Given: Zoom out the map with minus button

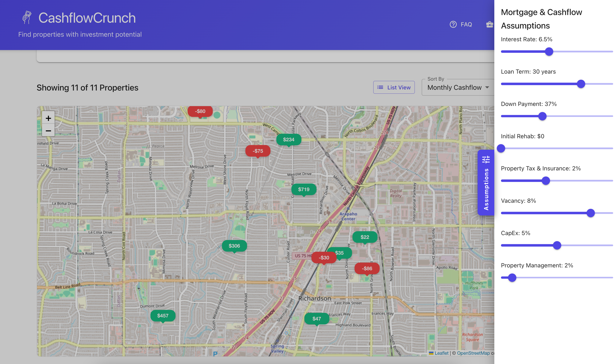Looking at the screenshot, I should pos(48,131).
